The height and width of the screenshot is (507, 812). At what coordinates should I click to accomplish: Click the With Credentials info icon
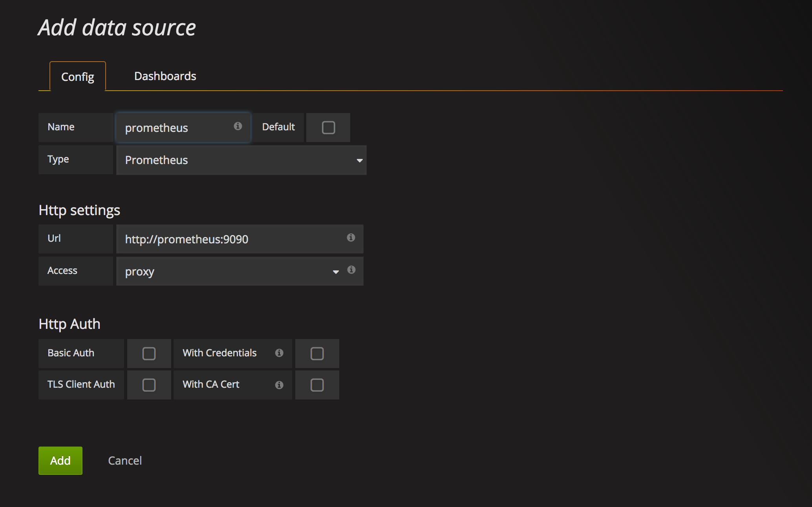279,353
